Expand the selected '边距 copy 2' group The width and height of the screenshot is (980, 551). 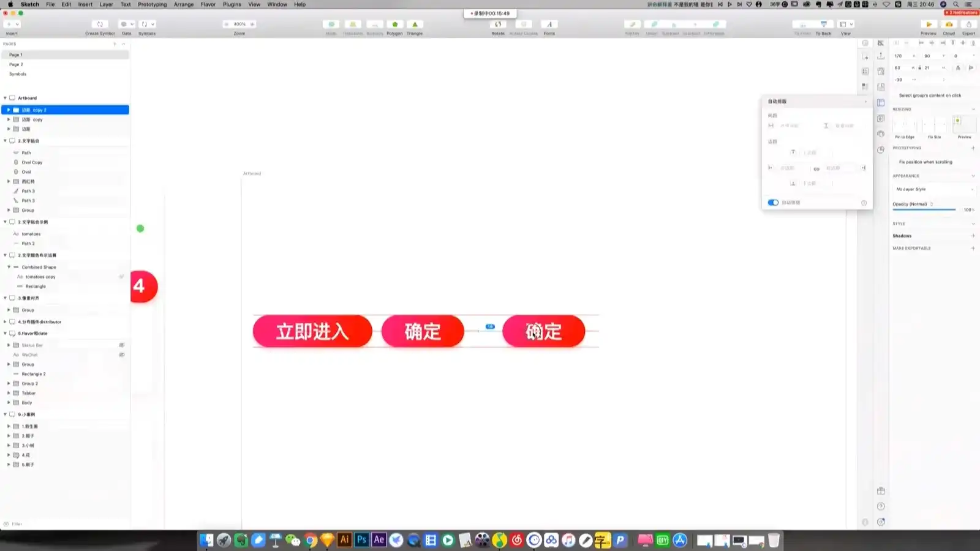tap(8, 110)
